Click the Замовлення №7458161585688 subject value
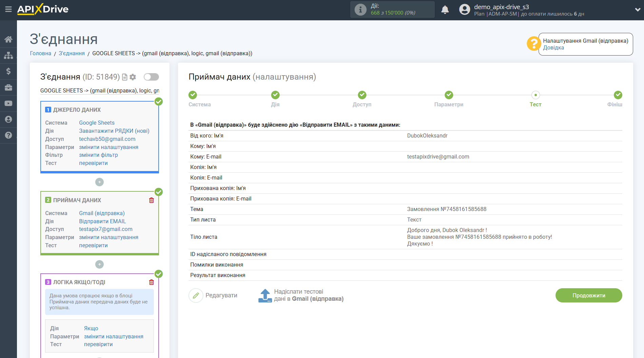Screen dimensions: 644x358 click(x=447, y=209)
